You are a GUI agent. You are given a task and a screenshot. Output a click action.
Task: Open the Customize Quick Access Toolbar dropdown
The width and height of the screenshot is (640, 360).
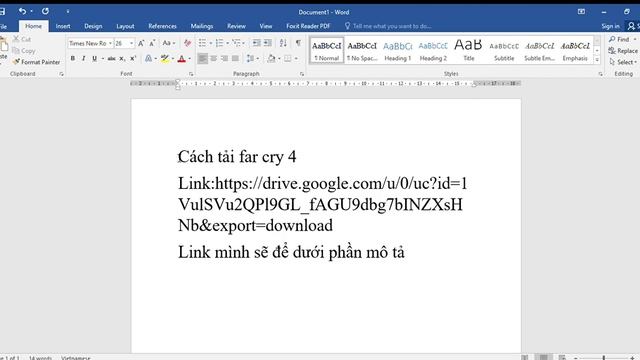click(x=68, y=11)
